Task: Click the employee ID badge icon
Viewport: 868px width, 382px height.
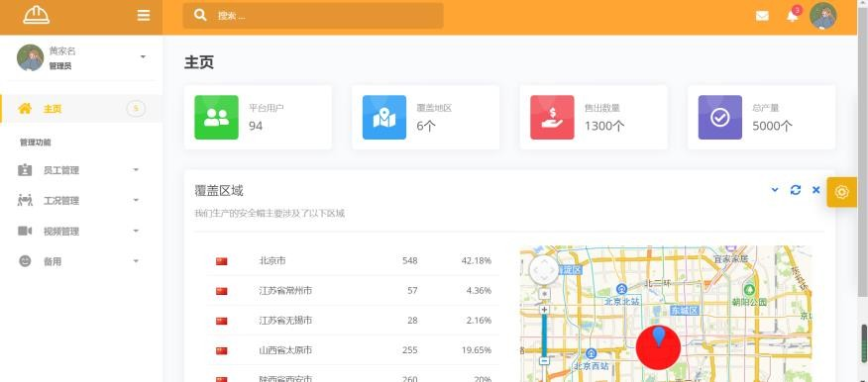Action: point(25,170)
